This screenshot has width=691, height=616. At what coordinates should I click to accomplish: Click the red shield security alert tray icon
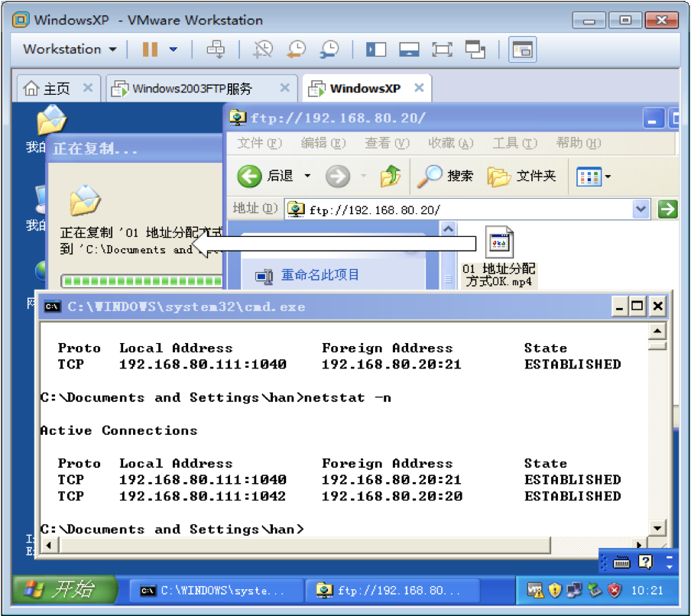point(615,590)
